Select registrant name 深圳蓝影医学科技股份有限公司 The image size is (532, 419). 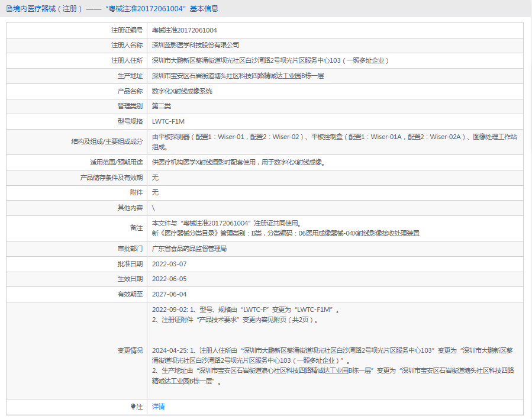click(195, 45)
